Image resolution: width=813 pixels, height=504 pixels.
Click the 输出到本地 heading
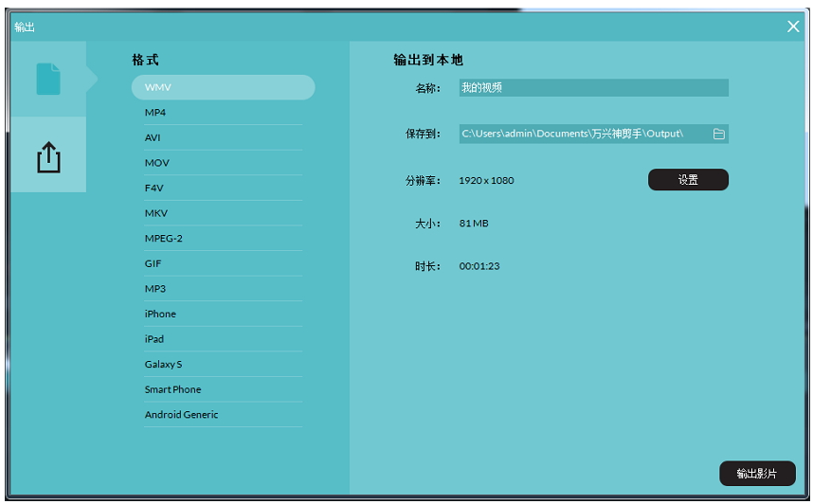point(427,60)
